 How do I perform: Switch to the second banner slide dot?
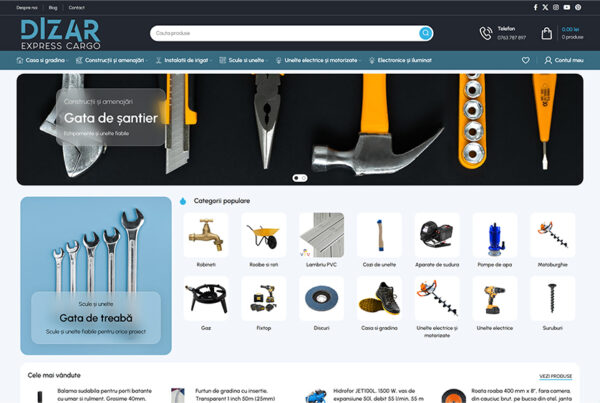(x=304, y=177)
